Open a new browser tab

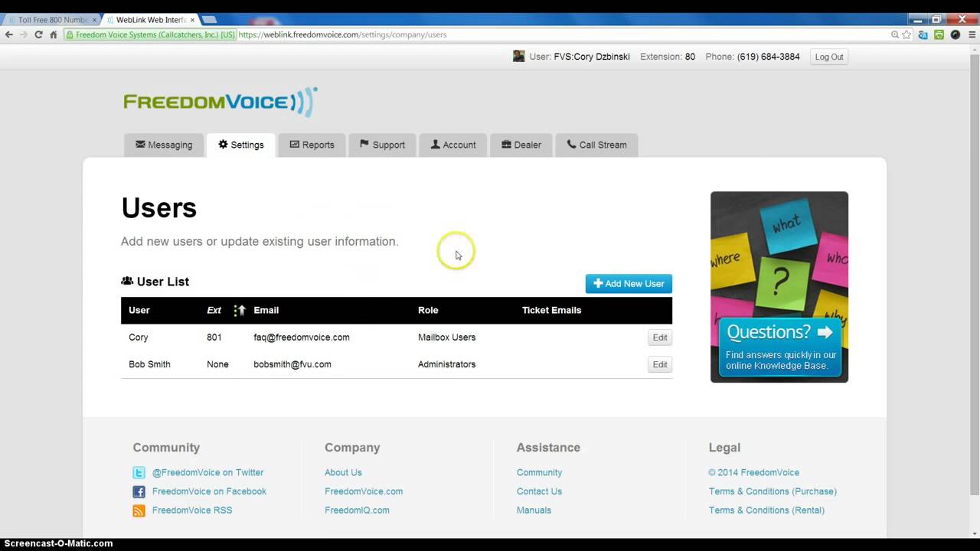tap(209, 20)
